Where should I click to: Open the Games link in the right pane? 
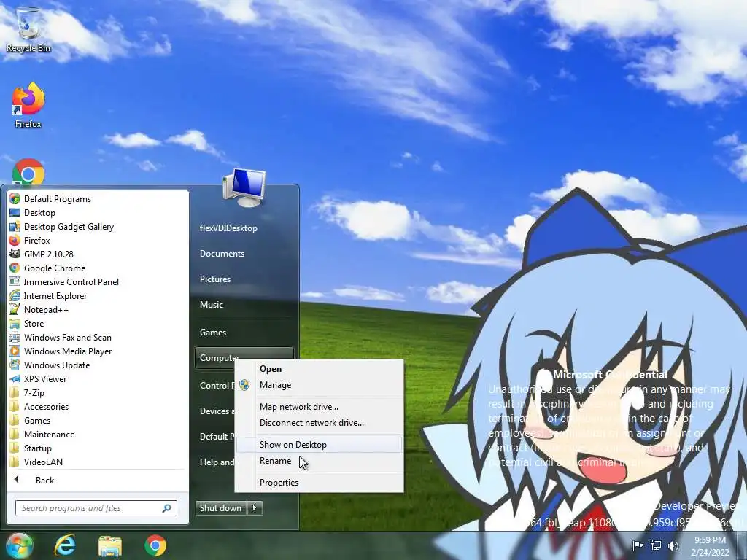[x=212, y=332]
